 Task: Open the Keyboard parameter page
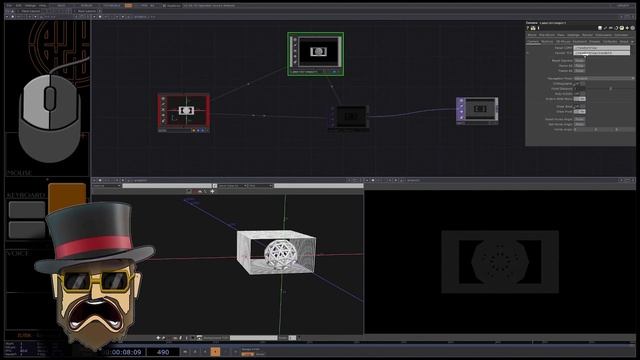click(580, 42)
